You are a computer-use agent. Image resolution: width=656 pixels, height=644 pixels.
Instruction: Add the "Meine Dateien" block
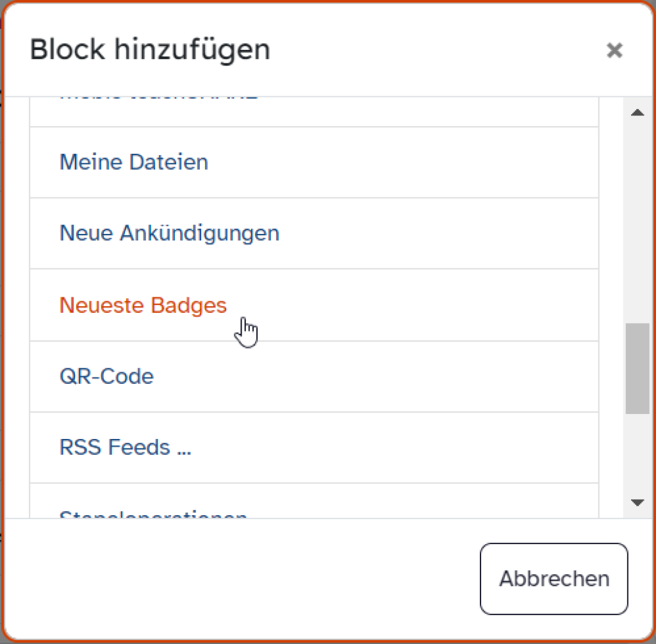click(134, 162)
